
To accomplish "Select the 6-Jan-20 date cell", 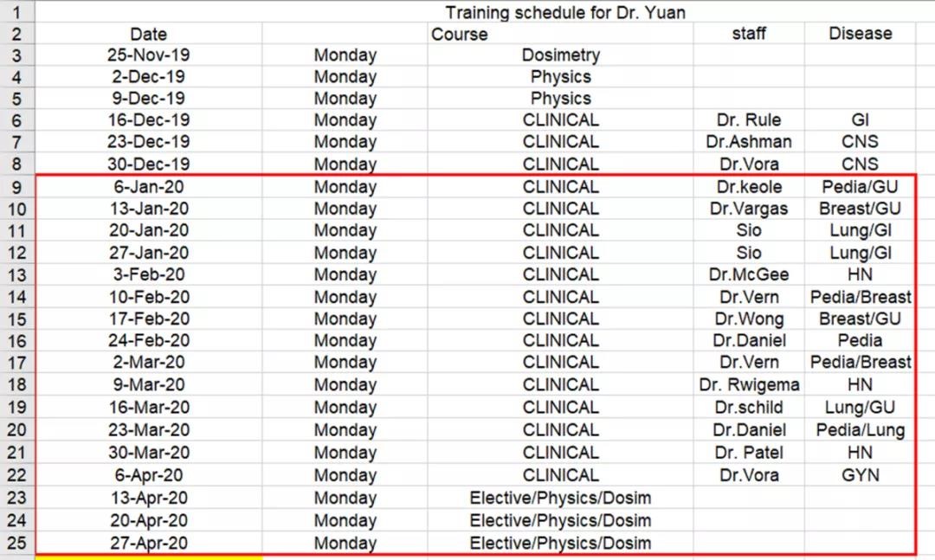I will 149,187.
